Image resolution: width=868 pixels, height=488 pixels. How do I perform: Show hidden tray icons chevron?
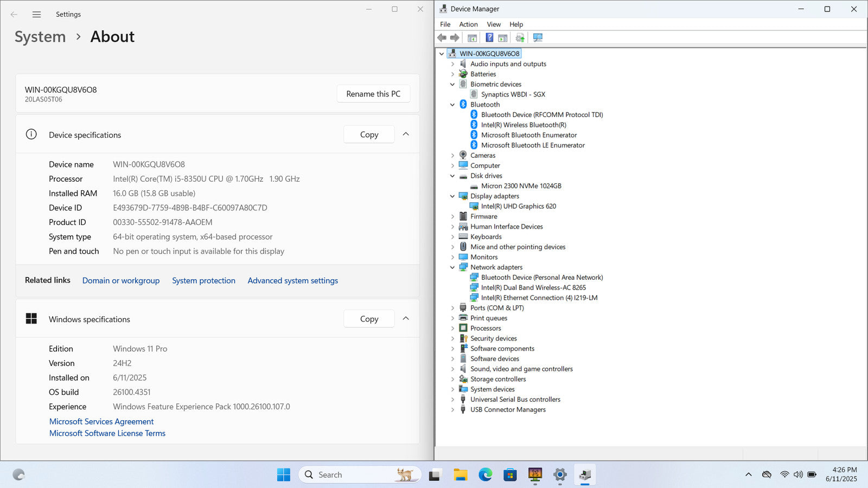pyautogui.click(x=749, y=474)
